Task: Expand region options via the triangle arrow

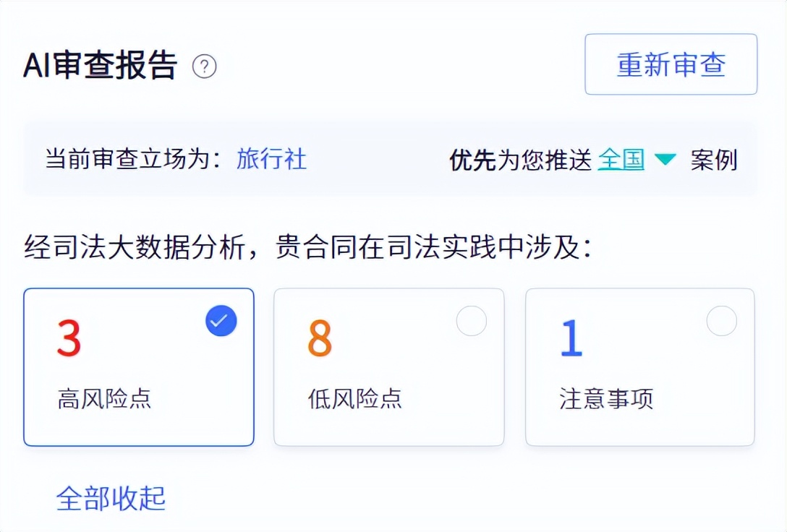Action: click(x=665, y=160)
